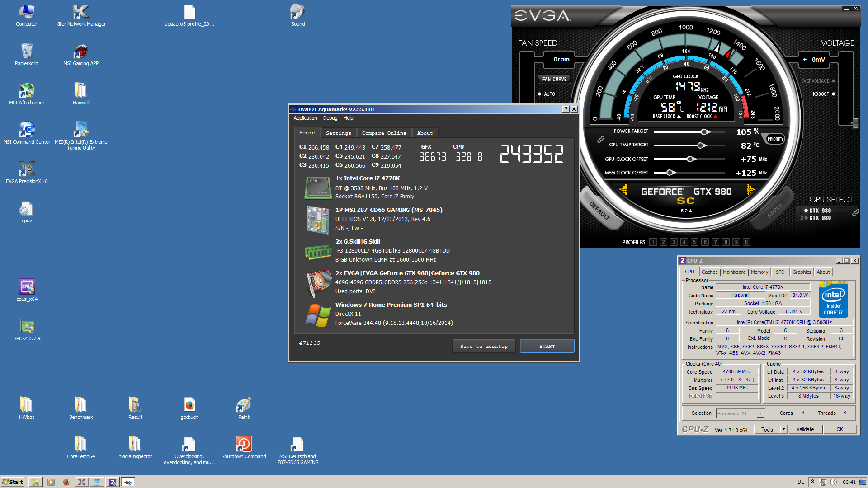Select profile slot 5 in PrecisionX

[694, 242]
